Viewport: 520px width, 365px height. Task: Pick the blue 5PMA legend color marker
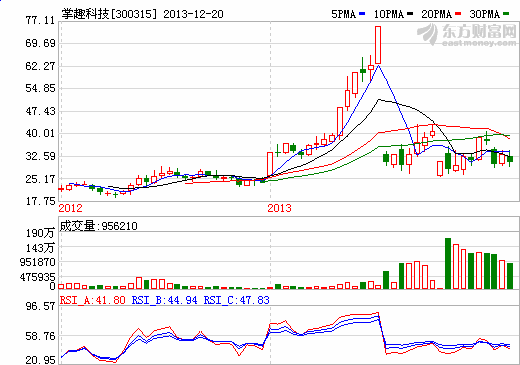362,14
